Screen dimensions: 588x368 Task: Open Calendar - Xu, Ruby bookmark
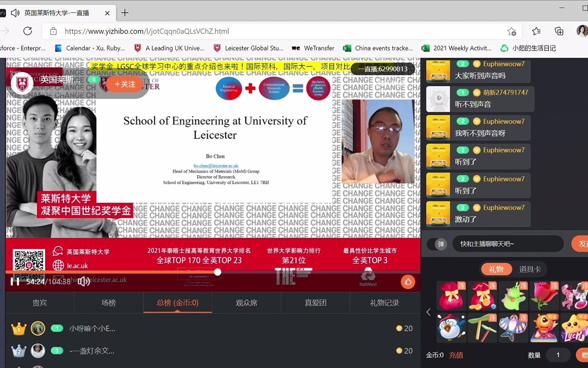coord(90,48)
